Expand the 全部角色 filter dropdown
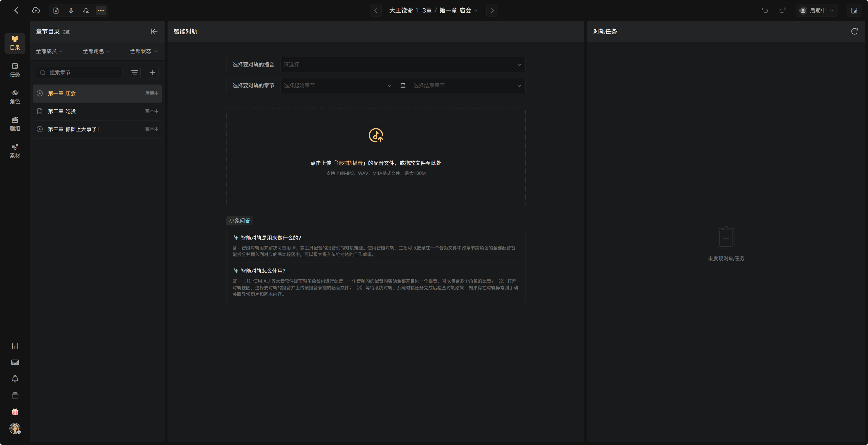 [97, 51]
